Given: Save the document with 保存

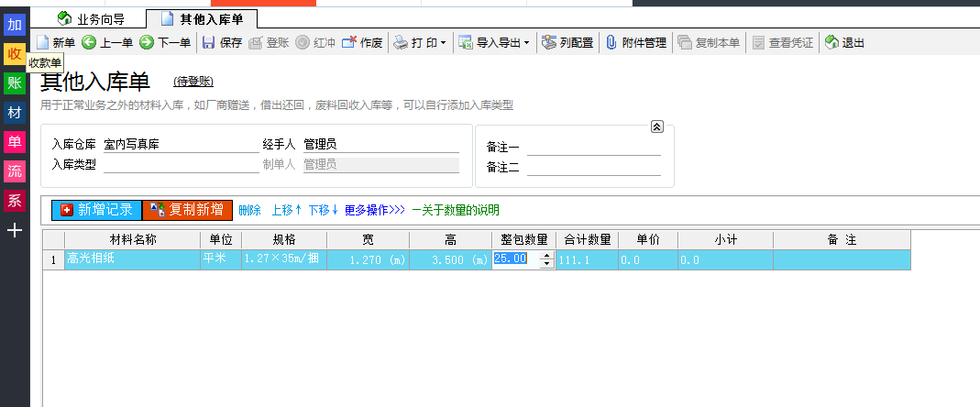Looking at the screenshot, I should [223, 42].
